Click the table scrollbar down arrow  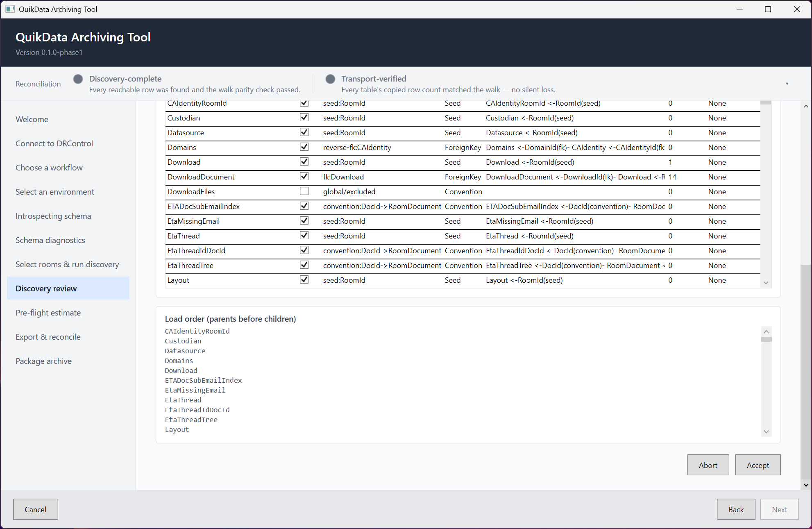(x=766, y=283)
